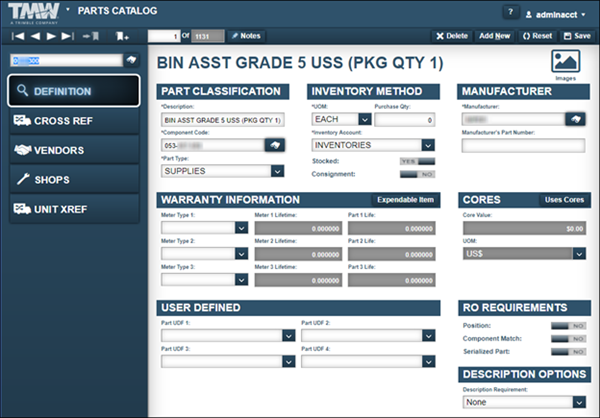Open Description Requirement dropdown
The width and height of the screenshot is (600, 418).
click(x=579, y=402)
